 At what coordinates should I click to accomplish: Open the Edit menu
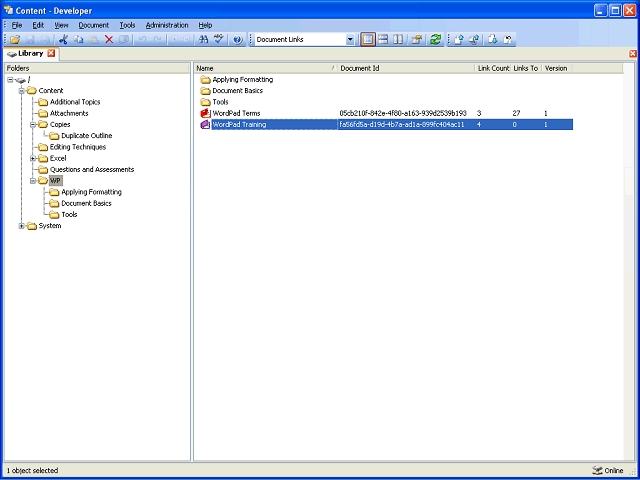coord(38,25)
